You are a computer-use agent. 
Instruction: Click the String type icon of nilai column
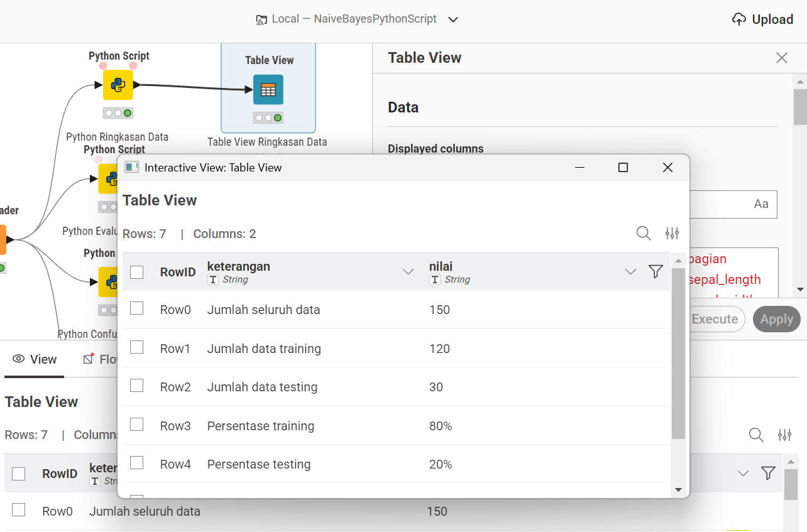tap(434, 280)
